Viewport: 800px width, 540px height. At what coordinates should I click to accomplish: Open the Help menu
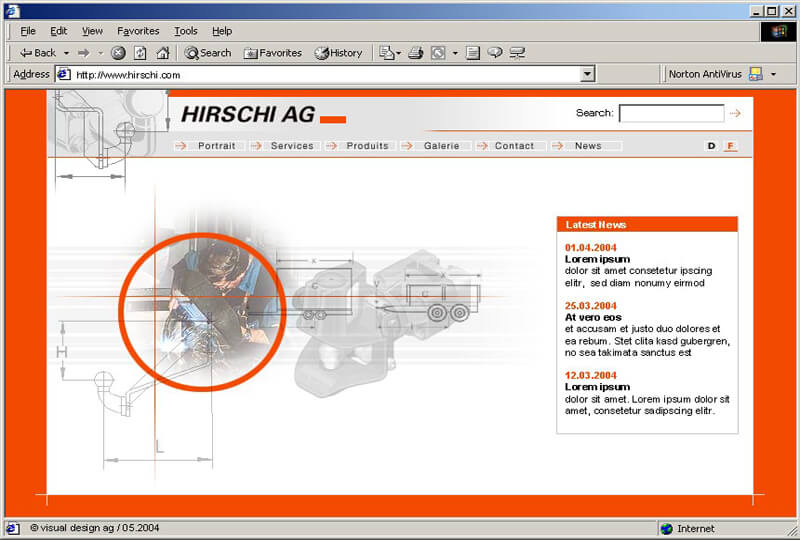(222, 31)
